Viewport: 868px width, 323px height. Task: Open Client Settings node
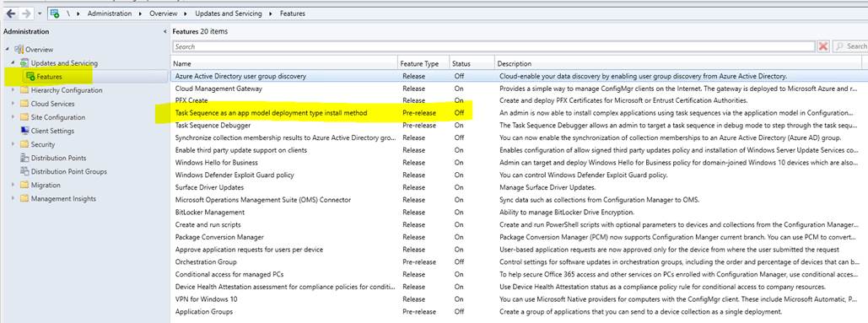52,131
